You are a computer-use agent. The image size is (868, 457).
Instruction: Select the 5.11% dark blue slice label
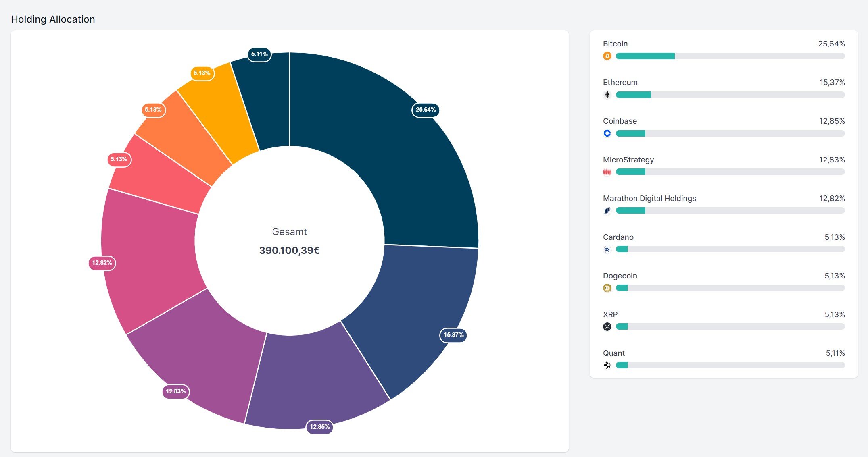pyautogui.click(x=259, y=54)
